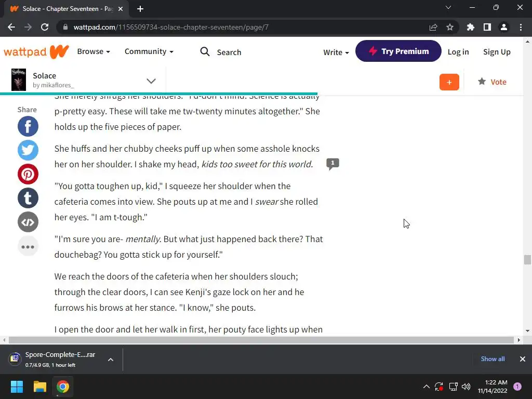Expand the Solace table of contents chevron
Viewport: 532px width, 399px height.
point(151,81)
